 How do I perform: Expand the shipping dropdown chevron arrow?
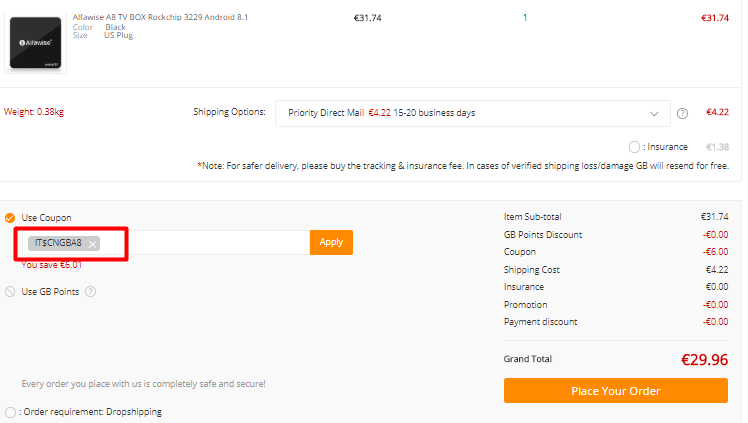pyautogui.click(x=654, y=114)
